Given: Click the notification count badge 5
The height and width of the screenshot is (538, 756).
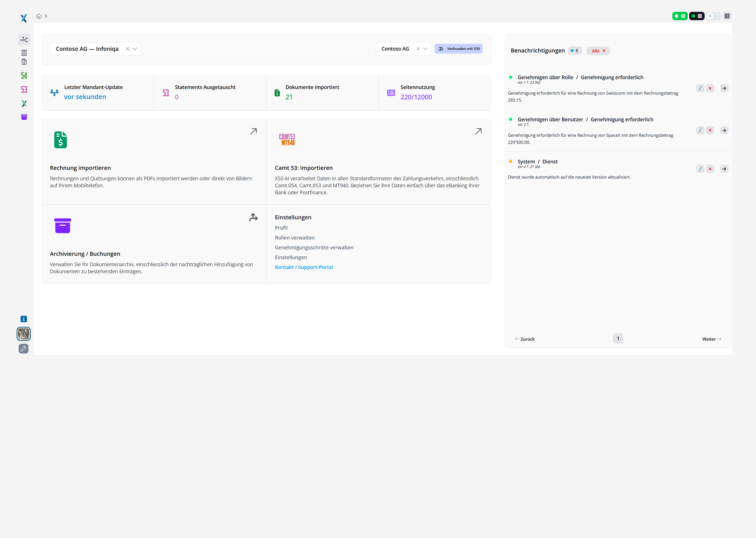Looking at the screenshot, I should (575, 51).
